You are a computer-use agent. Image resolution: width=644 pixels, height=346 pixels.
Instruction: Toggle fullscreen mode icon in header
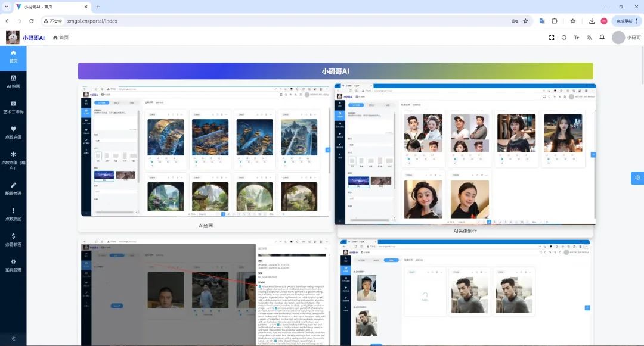coord(552,38)
